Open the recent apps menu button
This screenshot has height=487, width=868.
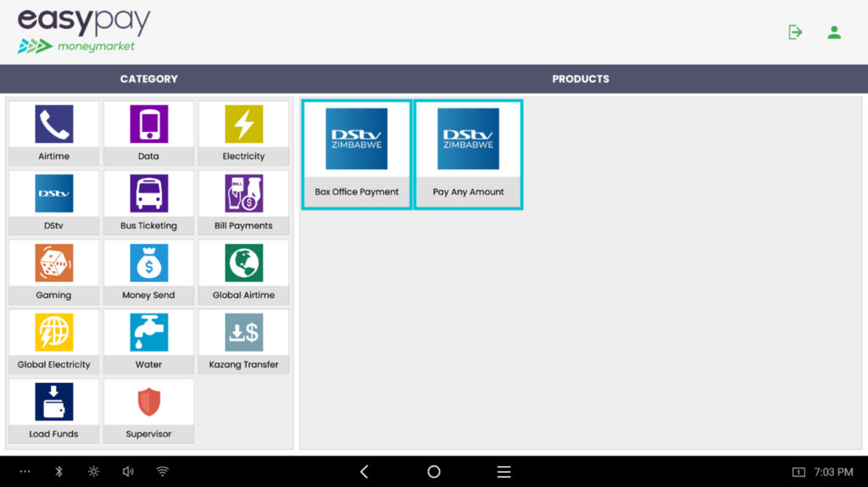coord(504,472)
